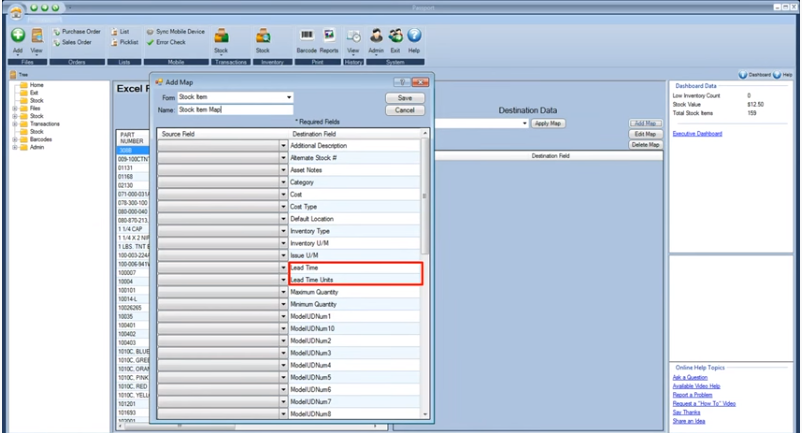The image size is (802, 433).
Task: Select the Transactions ribbon group label
Action: (231, 62)
